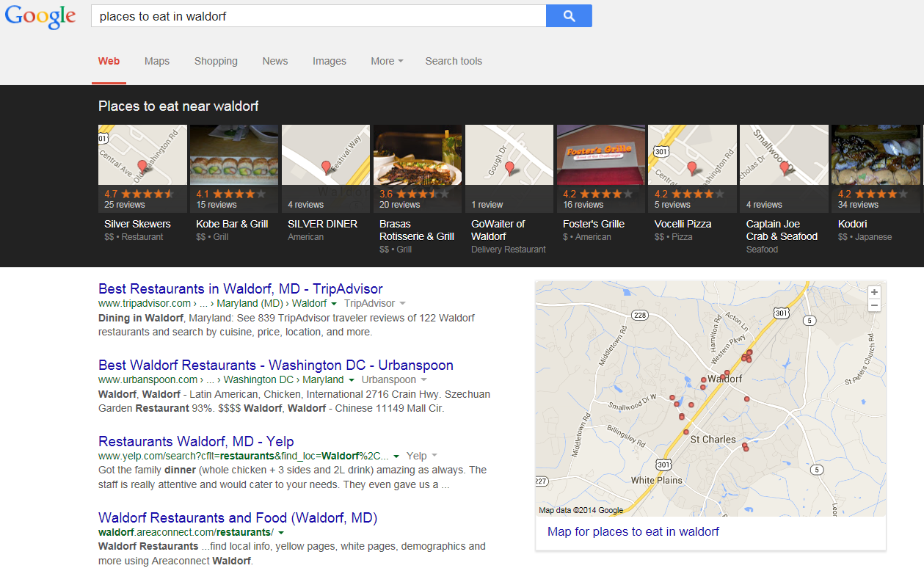The height and width of the screenshot is (582, 924).
Task: Expand green arrow after areaconnect.com URL
Action: pyautogui.click(x=281, y=533)
